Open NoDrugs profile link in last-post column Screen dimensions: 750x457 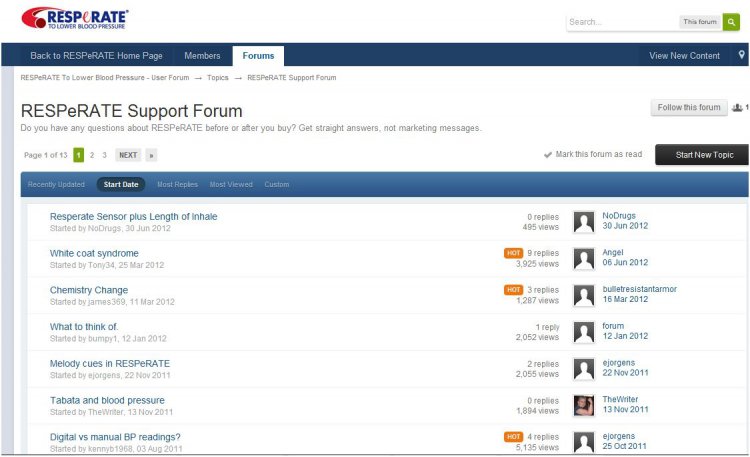coord(619,216)
